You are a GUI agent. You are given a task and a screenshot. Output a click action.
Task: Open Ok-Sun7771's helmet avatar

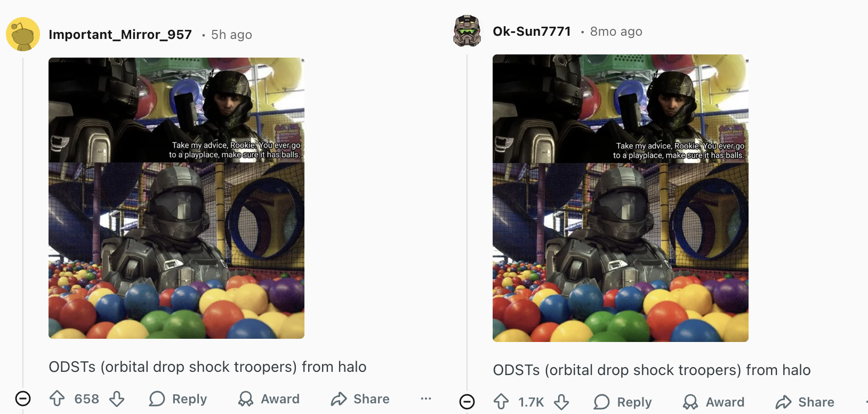(467, 31)
